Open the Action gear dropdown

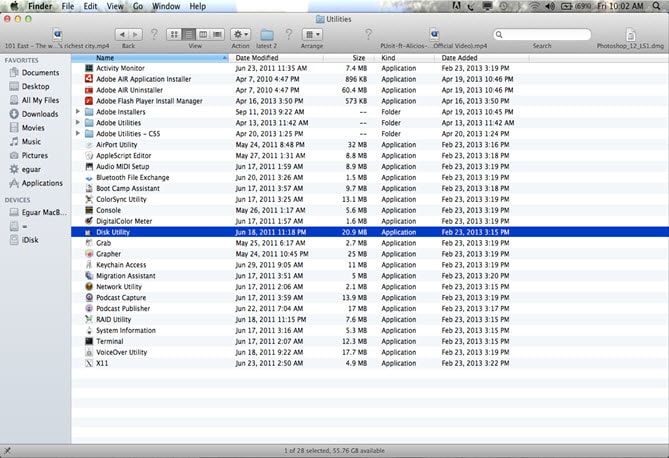pos(240,35)
